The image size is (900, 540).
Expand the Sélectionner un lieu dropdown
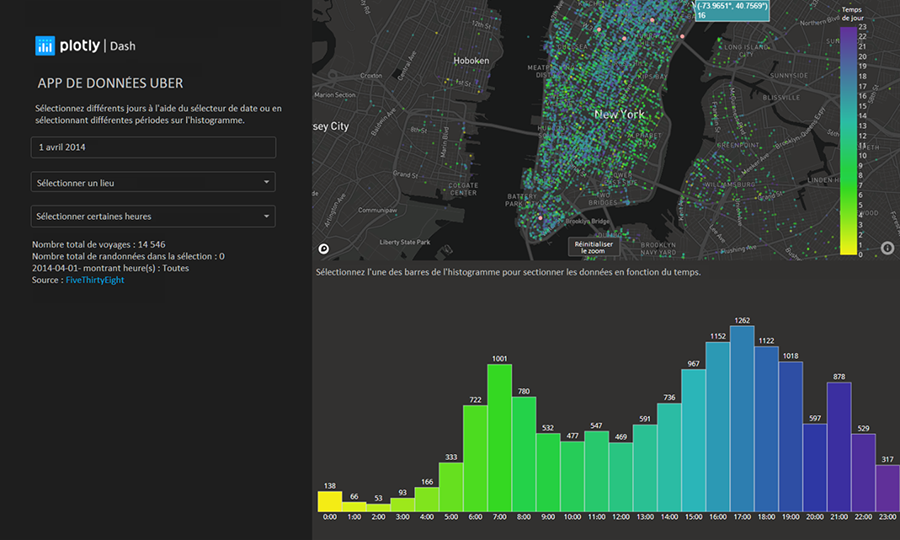153,182
